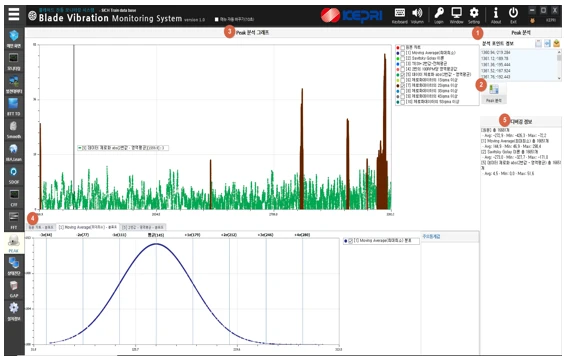Image resolution: width=568 pixels, height=363 pixels.
Task: Toggle the [8] 3Sigma legend checkbox
Action: (402, 91)
